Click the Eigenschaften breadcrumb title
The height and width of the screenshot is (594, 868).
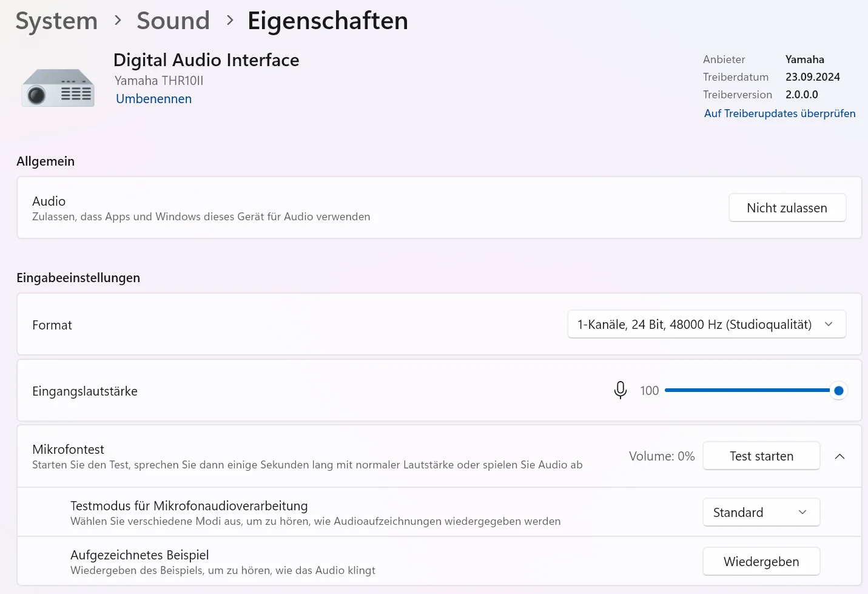(328, 21)
